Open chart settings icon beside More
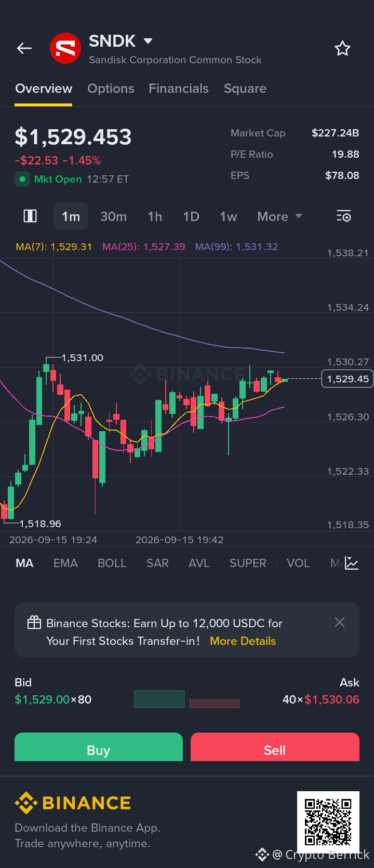Screen dimensions: 374x868 pyautogui.click(x=344, y=216)
